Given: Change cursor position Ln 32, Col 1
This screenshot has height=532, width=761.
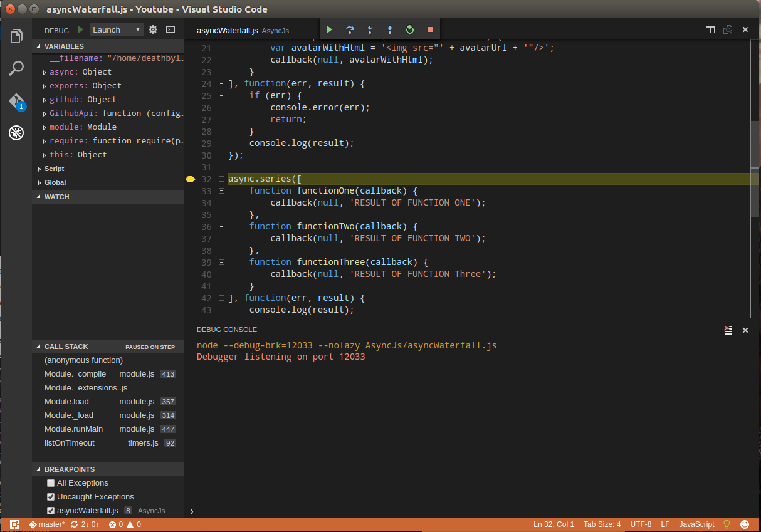Looking at the screenshot, I should tap(554, 524).
